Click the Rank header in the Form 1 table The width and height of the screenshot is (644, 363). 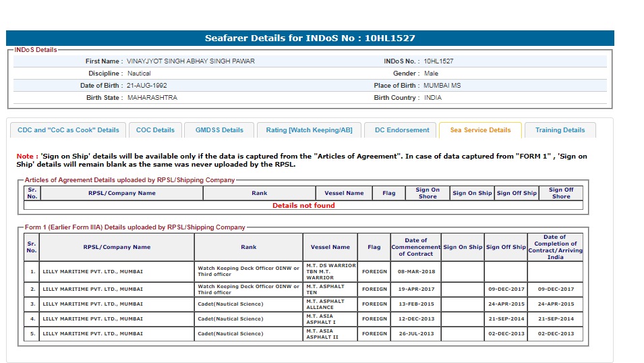coord(248,248)
